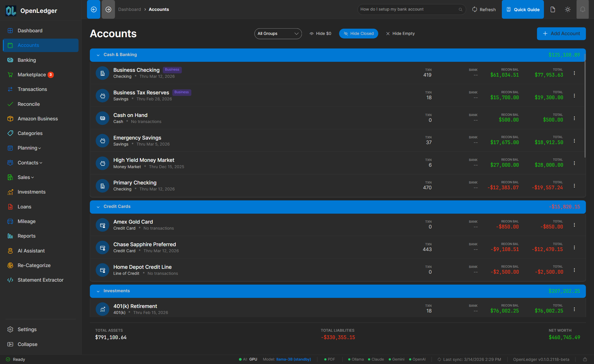Click the document icon beside Quick Guide
594x364 pixels.
[x=553, y=9]
